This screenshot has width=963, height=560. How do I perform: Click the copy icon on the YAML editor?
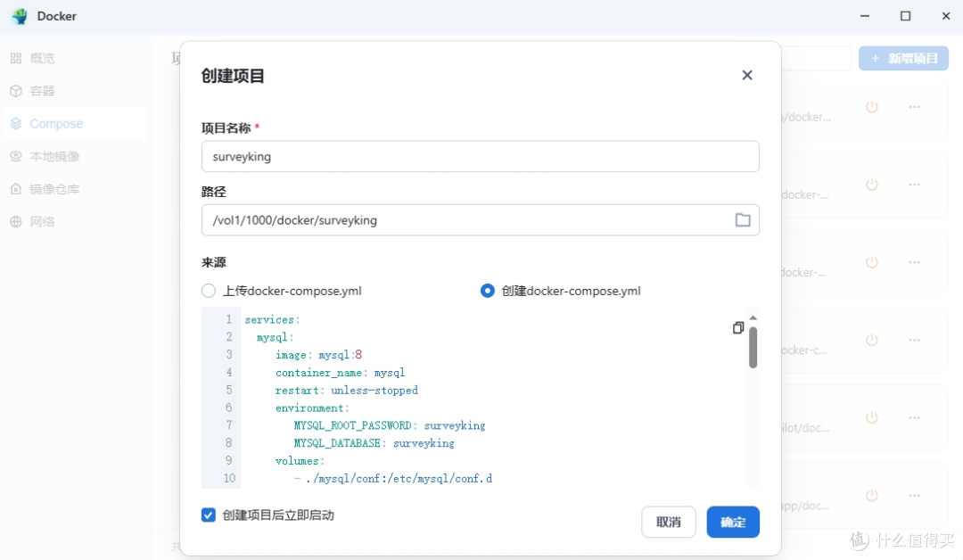coord(738,327)
